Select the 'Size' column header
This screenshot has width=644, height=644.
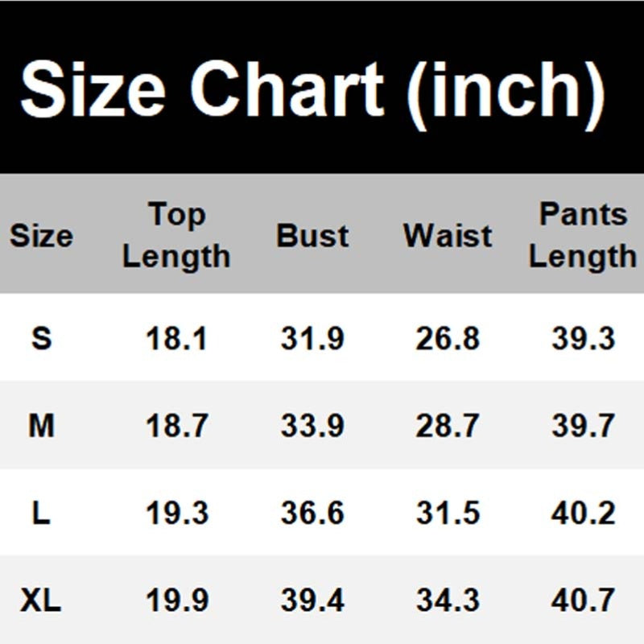point(41,236)
